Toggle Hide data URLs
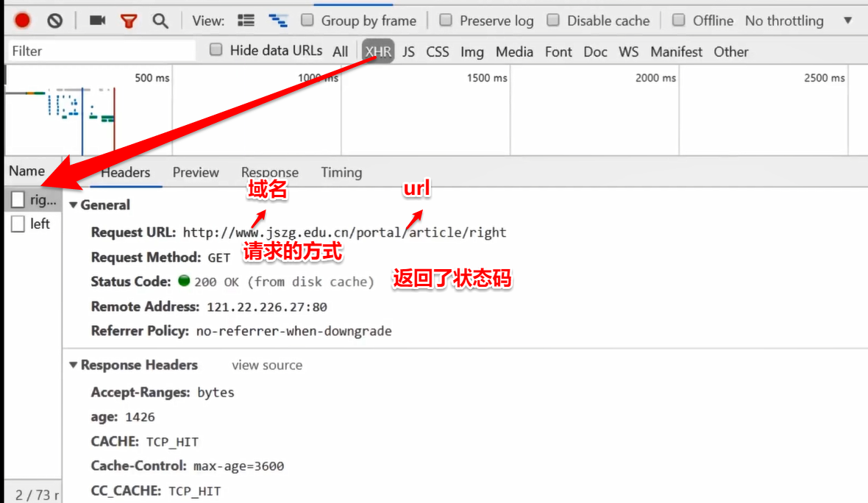This screenshot has height=503, width=868. pyautogui.click(x=216, y=50)
